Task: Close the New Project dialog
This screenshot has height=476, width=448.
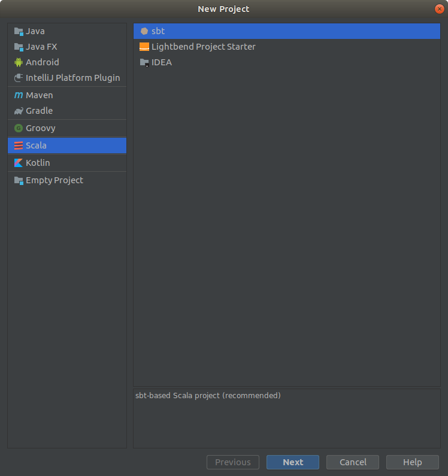Action: [439, 9]
